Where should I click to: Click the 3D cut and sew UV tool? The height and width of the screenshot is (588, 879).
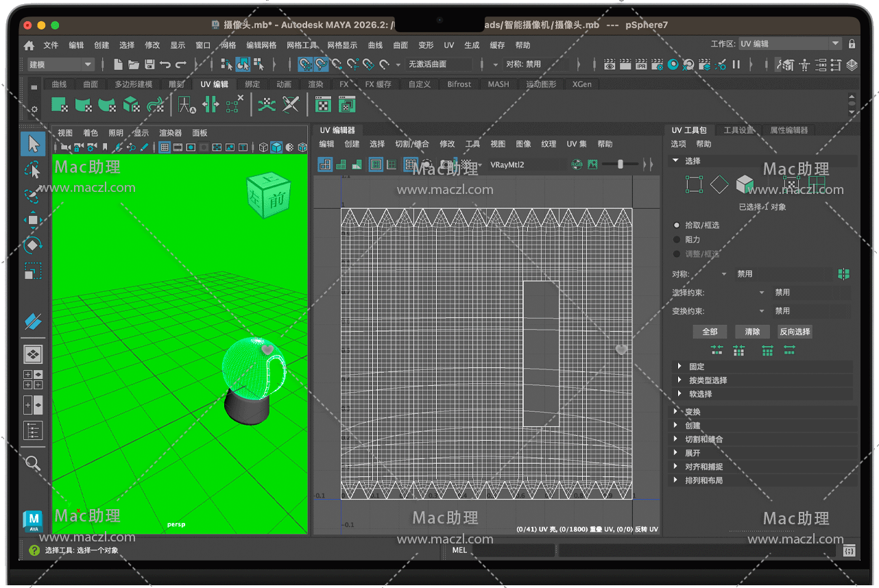291,104
